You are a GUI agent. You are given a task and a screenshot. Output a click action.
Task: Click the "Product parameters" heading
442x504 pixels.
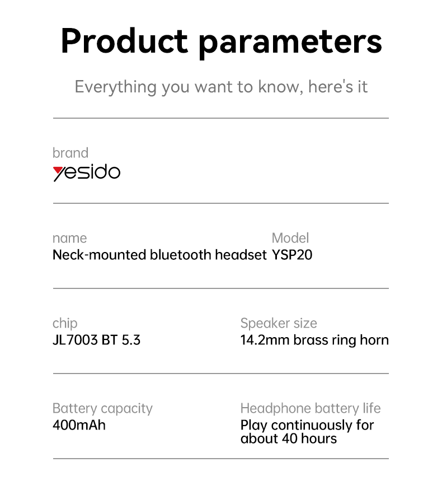(x=221, y=41)
